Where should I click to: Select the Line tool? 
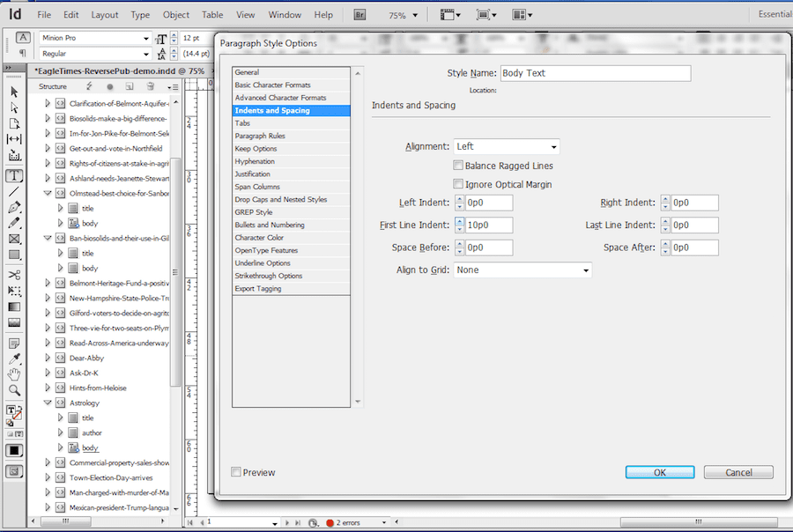coord(14,192)
